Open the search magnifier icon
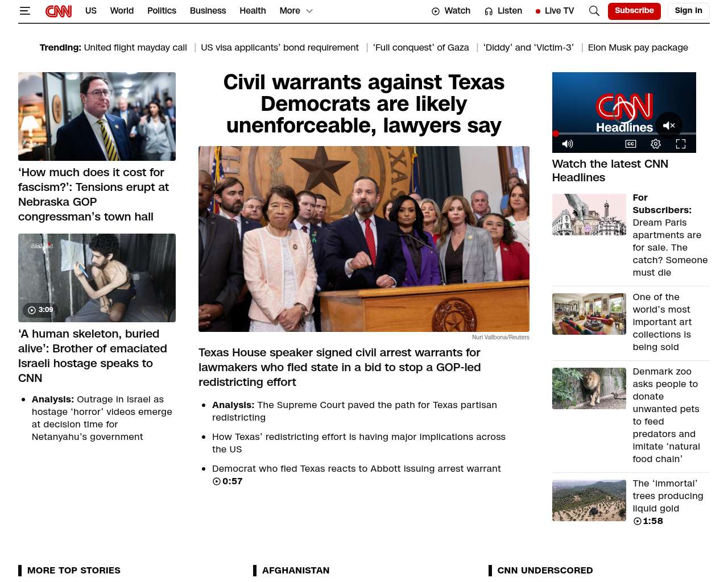The height and width of the screenshot is (582, 728). pyautogui.click(x=594, y=11)
